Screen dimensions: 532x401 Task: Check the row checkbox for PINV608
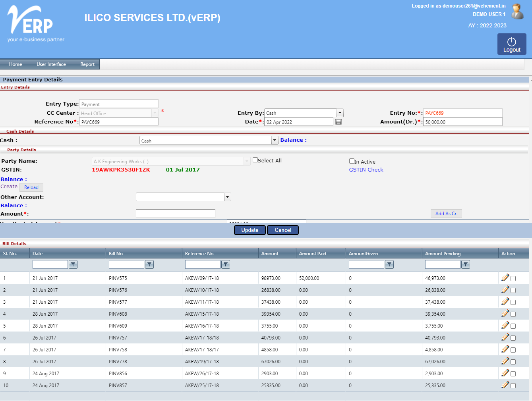[x=513, y=314]
